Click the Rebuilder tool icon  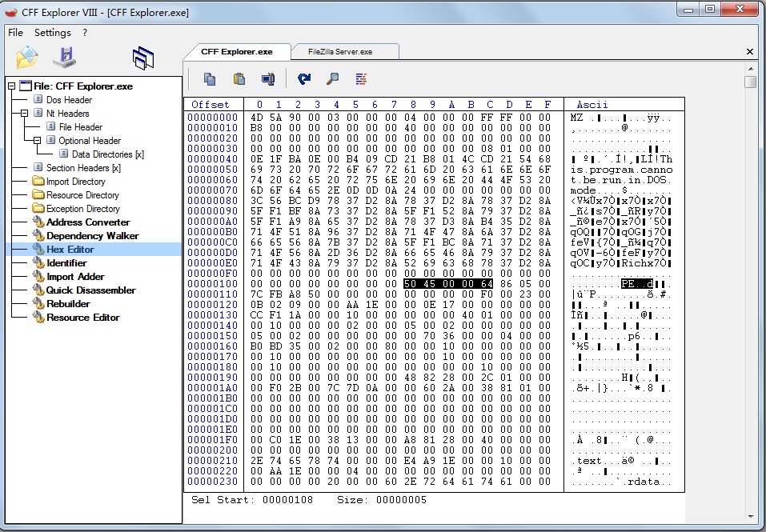pos(38,303)
